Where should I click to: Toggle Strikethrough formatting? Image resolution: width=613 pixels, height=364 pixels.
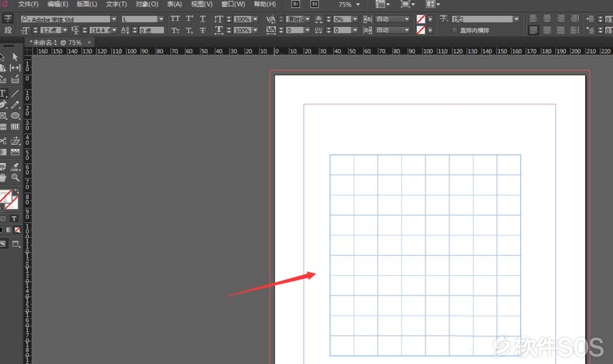[202, 30]
